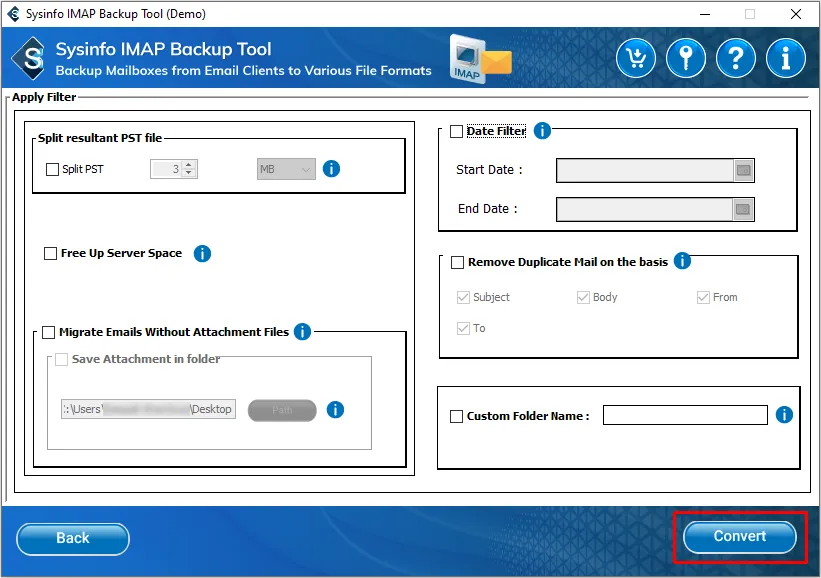Enable the Date Filter checkbox

point(457,132)
